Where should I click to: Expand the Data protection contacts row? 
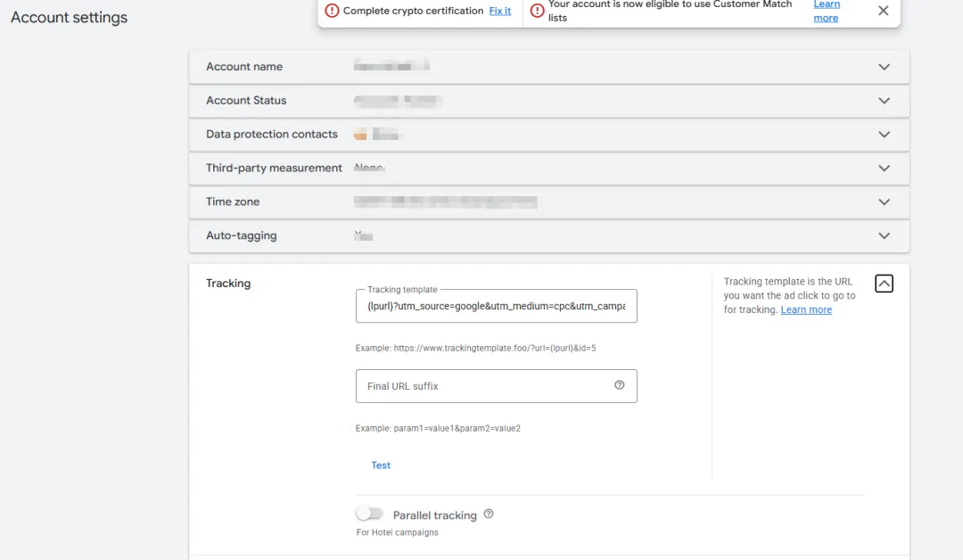pos(884,135)
